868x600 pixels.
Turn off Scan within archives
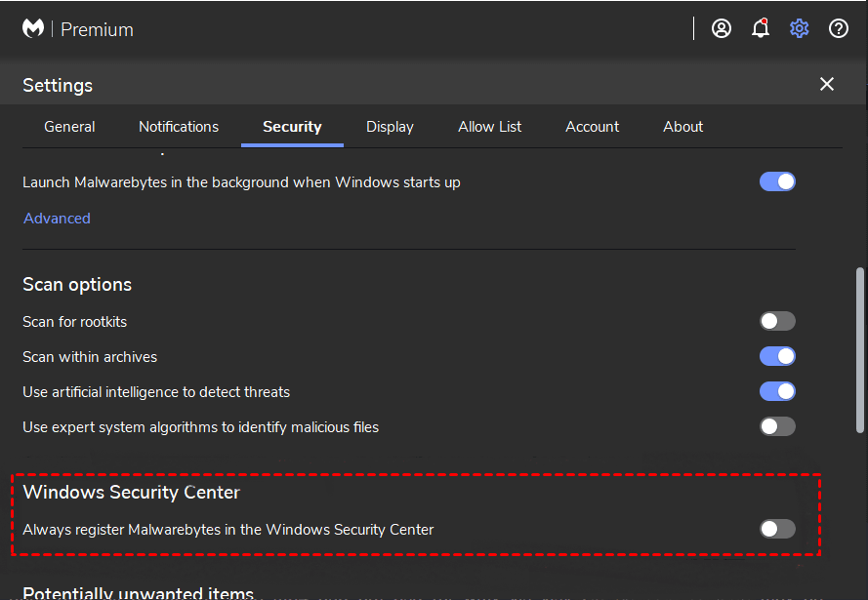click(x=777, y=357)
